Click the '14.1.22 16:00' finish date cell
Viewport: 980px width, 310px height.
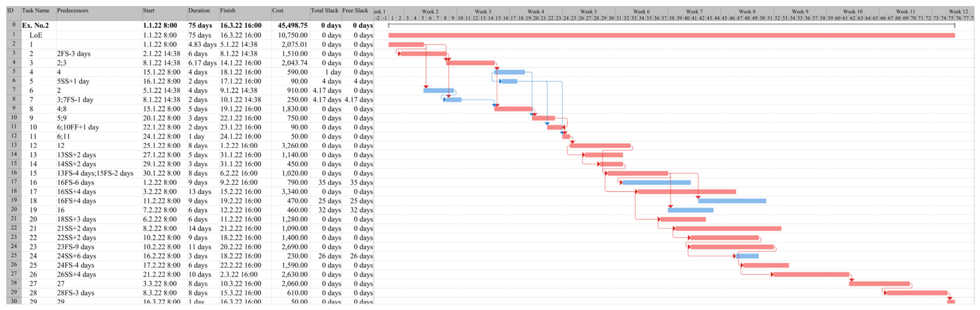pyautogui.click(x=241, y=63)
